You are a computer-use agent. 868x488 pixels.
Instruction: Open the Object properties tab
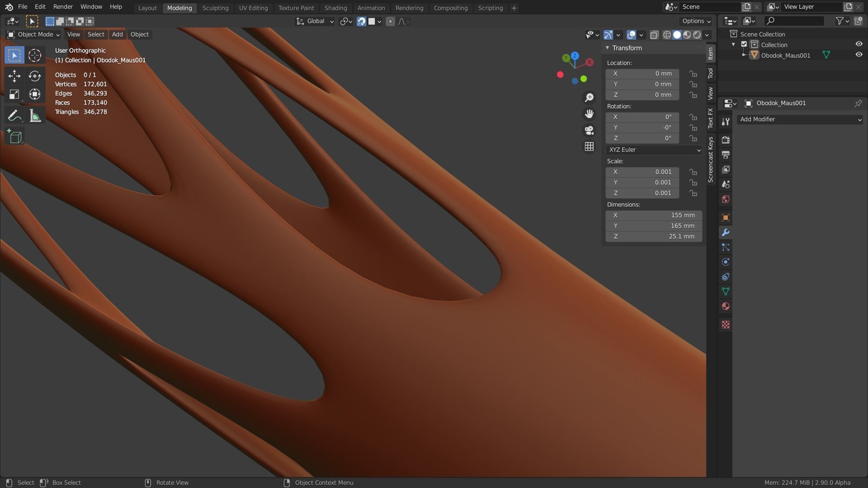click(726, 218)
